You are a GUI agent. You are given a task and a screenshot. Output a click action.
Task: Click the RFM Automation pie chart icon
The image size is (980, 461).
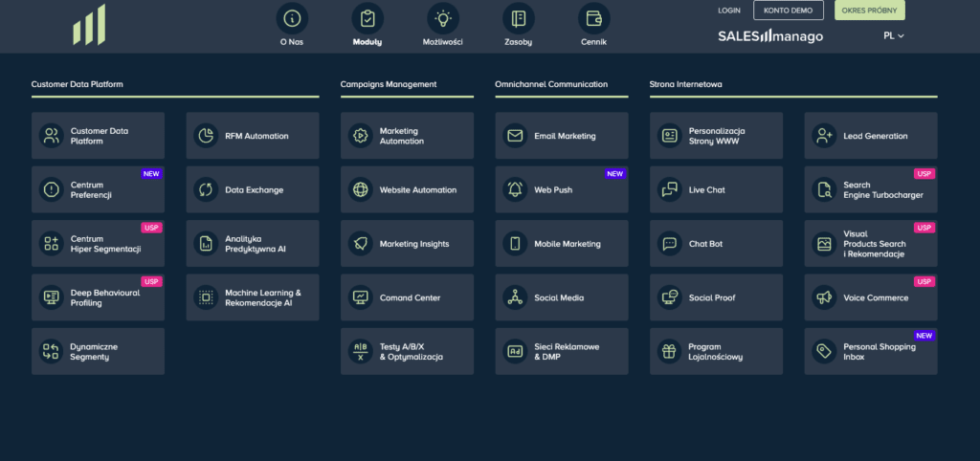(x=206, y=136)
